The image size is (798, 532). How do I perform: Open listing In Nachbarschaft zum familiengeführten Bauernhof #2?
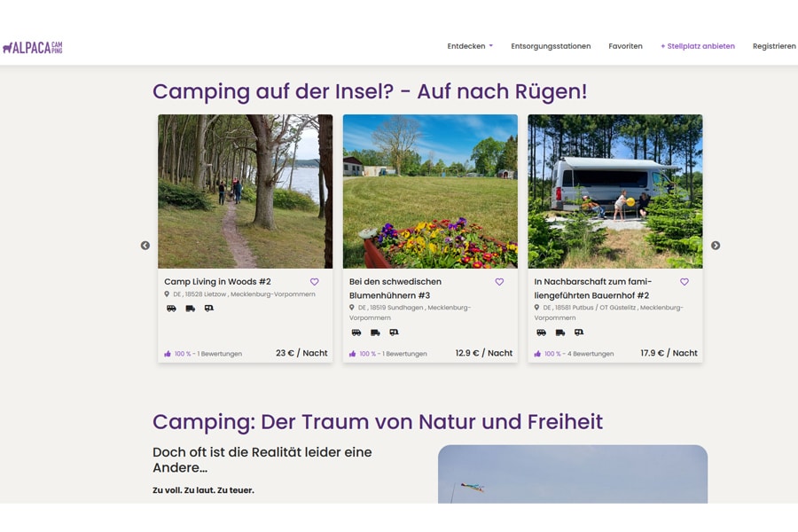click(593, 288)
